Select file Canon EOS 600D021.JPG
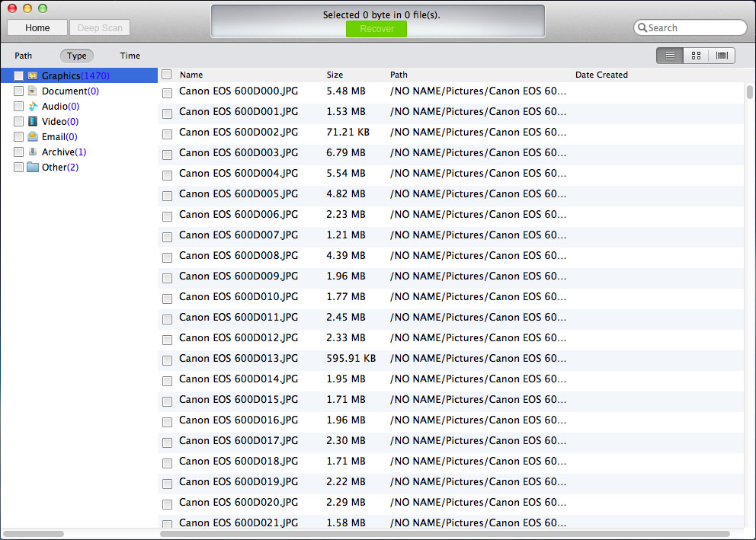The image size is (756, 540). point(239,522)
